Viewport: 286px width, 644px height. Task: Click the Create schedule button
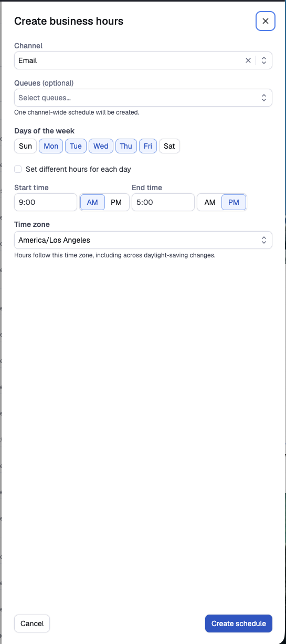point(239,624)
